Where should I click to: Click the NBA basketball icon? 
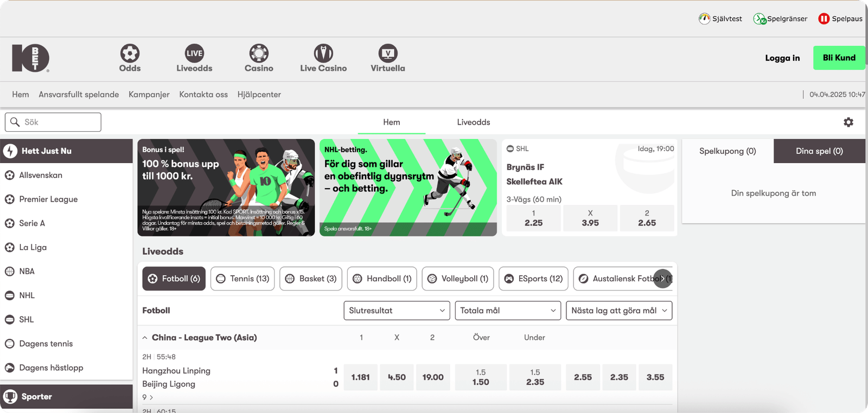pyautogui.click(x=10, y=272)
